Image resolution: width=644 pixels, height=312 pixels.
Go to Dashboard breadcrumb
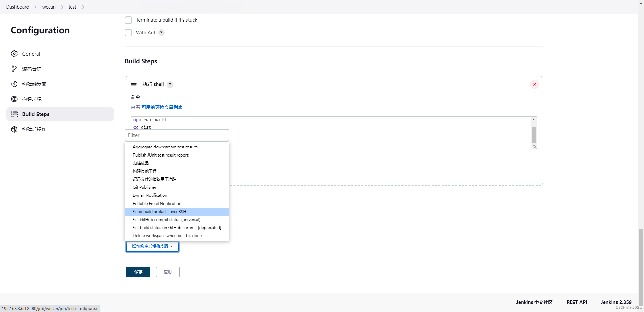(18, 7)
